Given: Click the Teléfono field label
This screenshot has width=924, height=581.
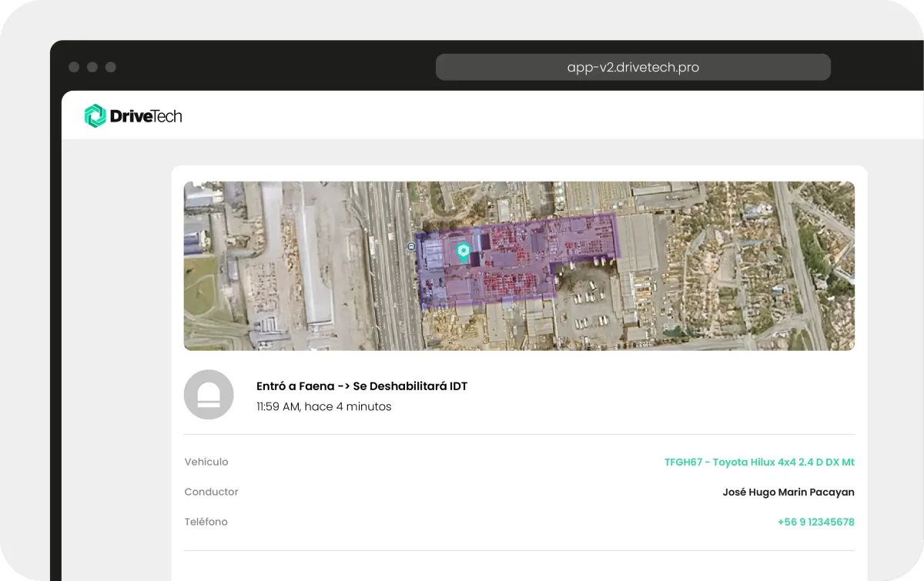Looking at the screenshot, I should coord(206,522).
